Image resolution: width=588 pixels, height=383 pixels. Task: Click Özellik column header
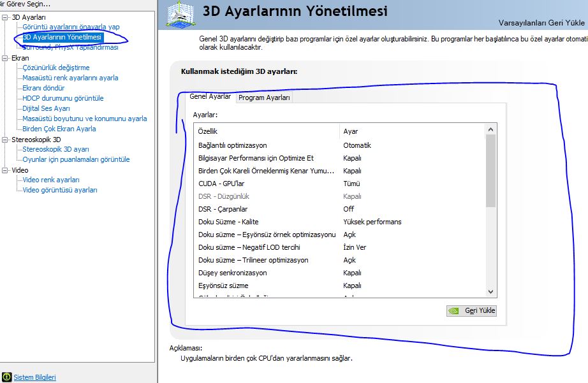point(267,131)
